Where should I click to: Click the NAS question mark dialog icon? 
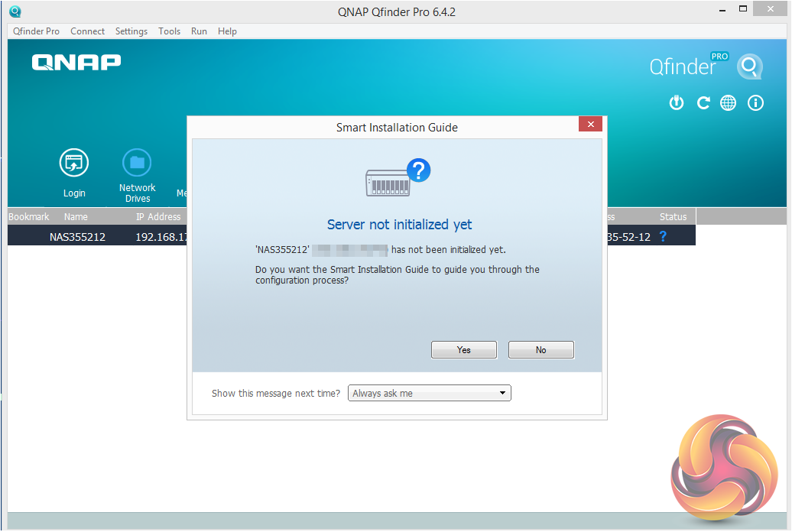coord(398,177)
